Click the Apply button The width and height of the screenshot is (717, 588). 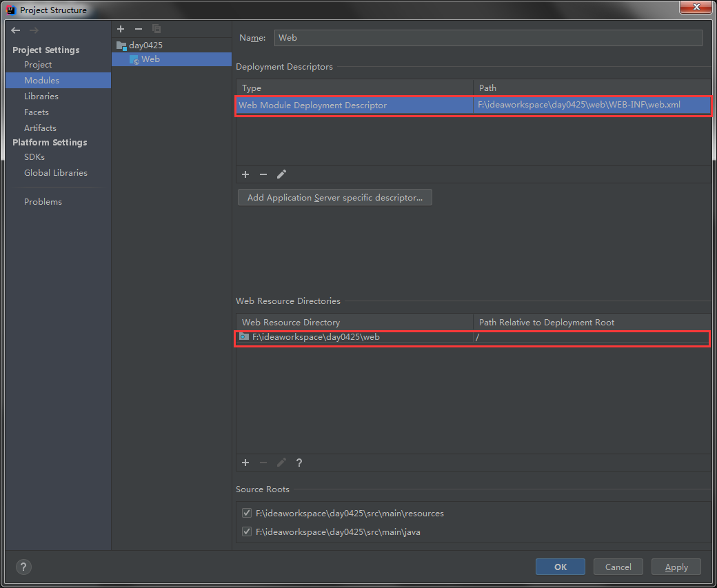click(676, 567)
